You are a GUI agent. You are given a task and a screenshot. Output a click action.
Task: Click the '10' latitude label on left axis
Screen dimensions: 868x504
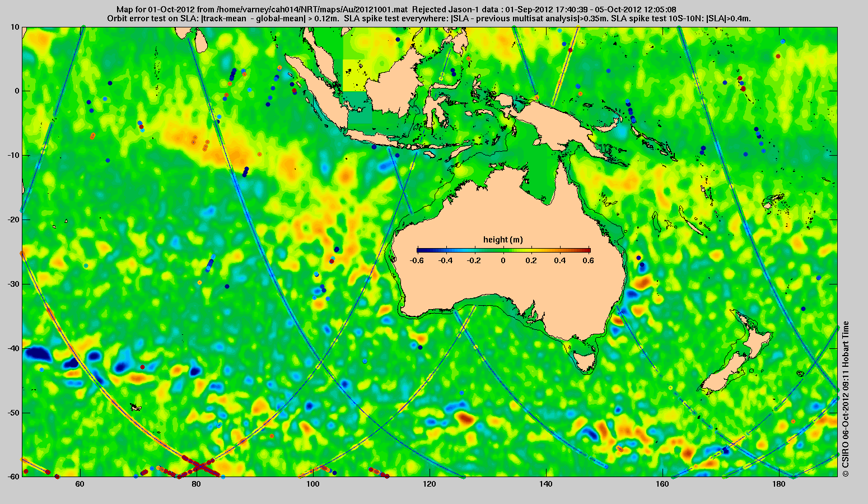15,27
